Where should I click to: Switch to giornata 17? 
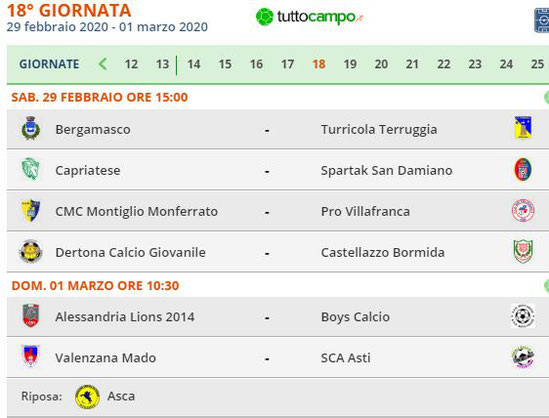point(287,64)
